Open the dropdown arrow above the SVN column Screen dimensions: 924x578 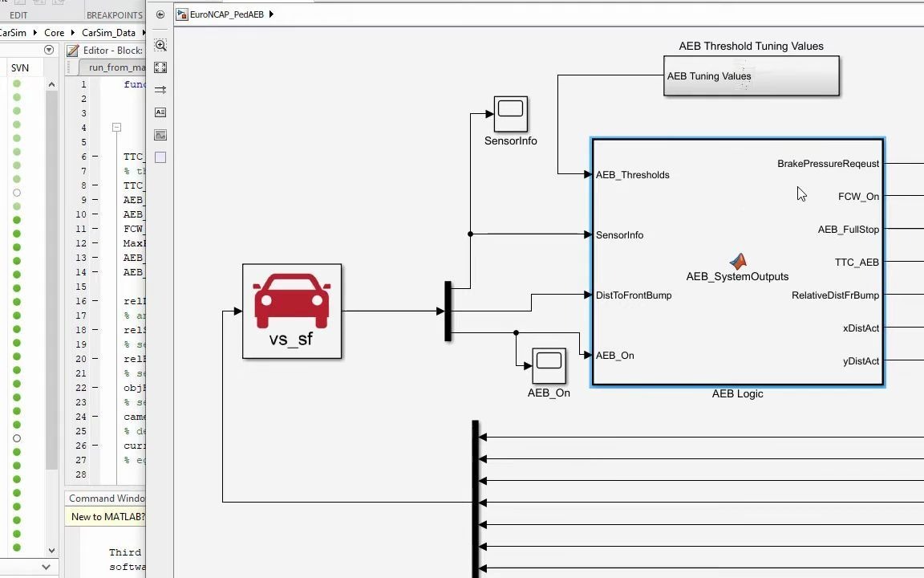48,50
